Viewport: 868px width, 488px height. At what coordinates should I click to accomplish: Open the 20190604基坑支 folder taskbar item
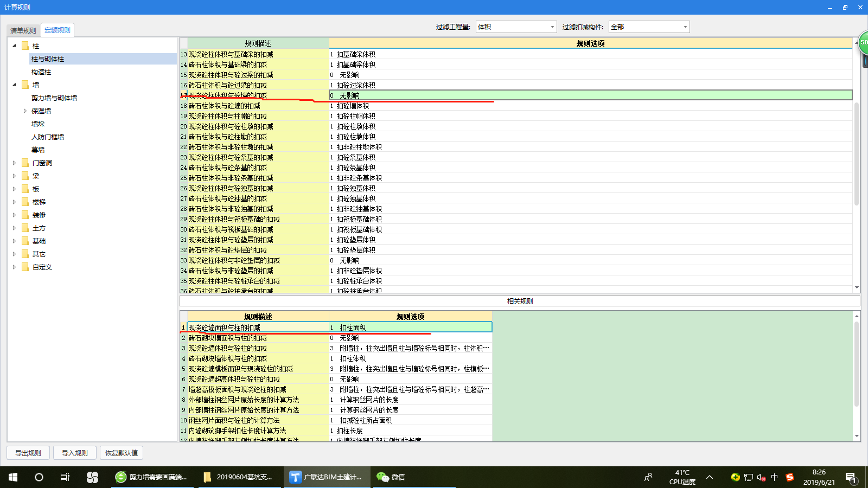coord(238,477)
